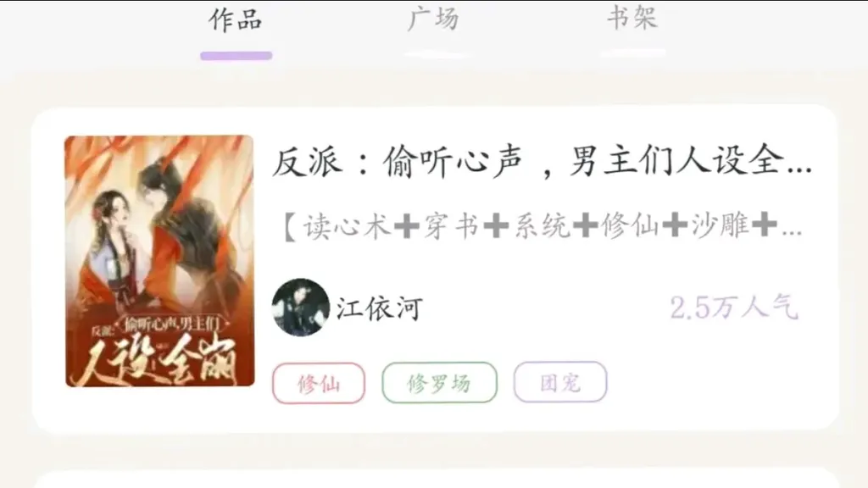Switch to the 作品 tab

tap(236, 19)
